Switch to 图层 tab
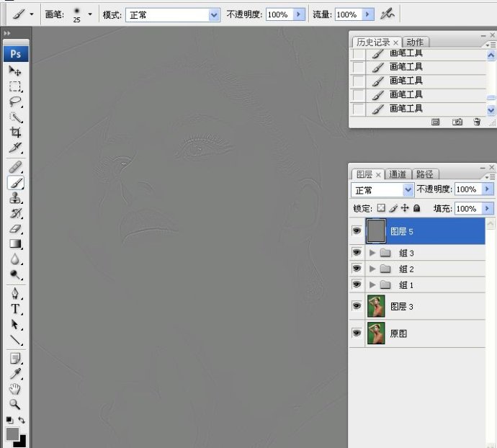This screenshot has height=448, width=497. pyautogui.click(x=364, y=174)
